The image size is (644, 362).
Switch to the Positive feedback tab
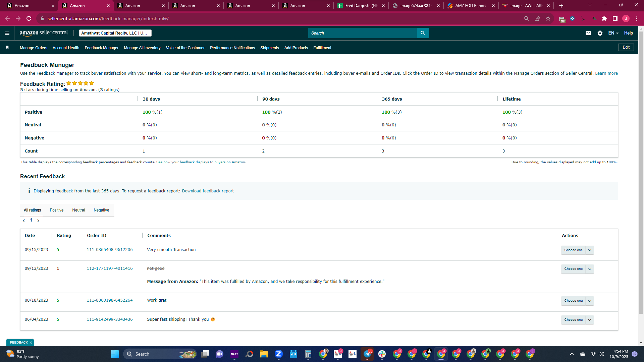pyautogui.click(x=57, y=210)
